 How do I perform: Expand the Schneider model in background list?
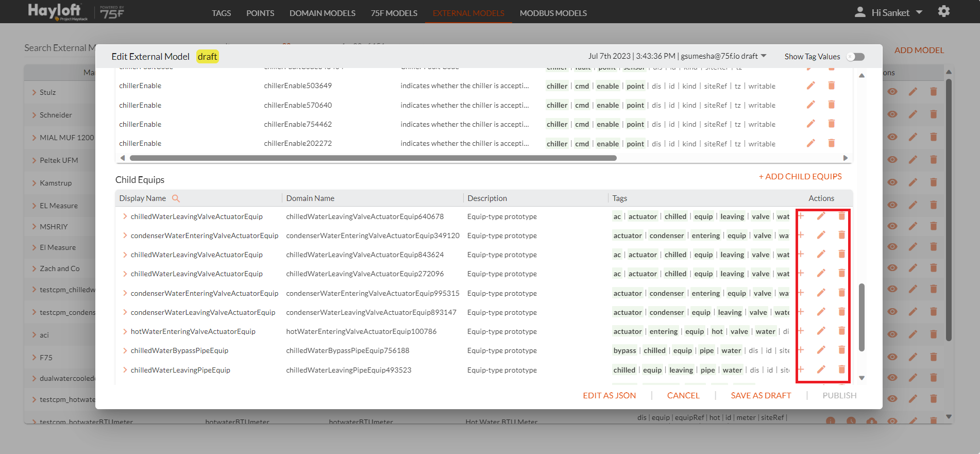pos(34,115)
